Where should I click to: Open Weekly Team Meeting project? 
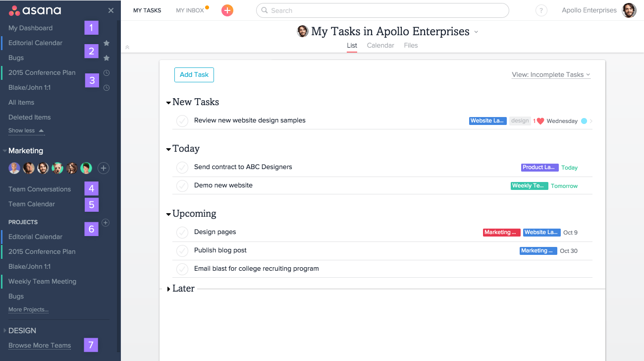tap(42, 282)
